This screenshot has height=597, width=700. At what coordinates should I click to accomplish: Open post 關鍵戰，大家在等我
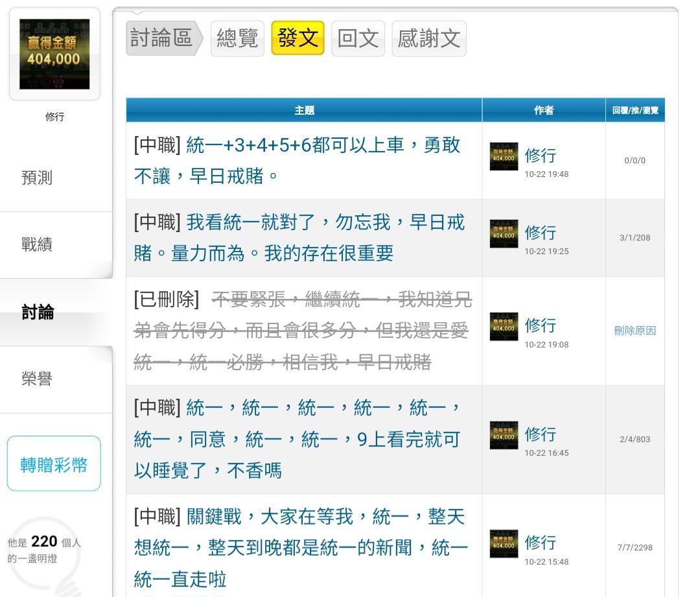[301, 548]
